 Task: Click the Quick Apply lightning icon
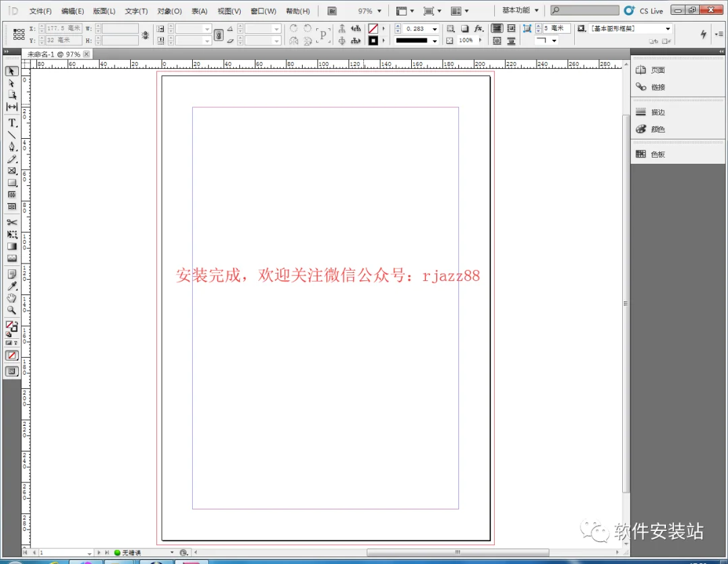click(703, 34)
